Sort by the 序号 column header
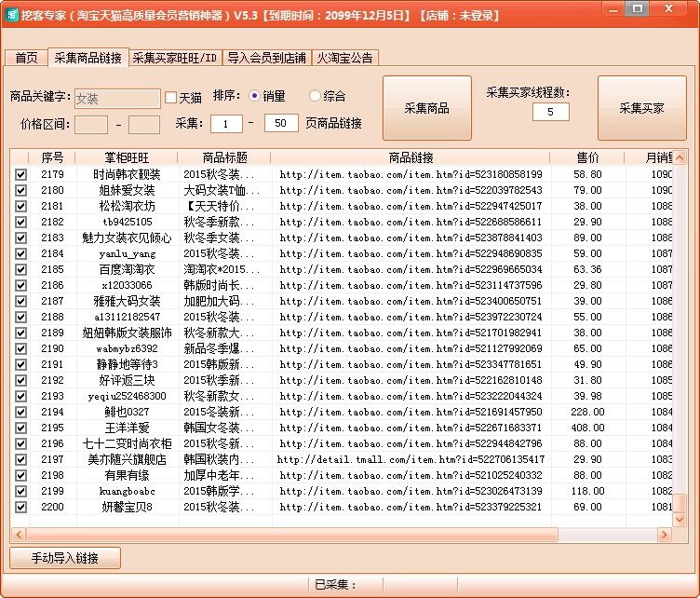Viewport: 700px width, 598px height. pos(52,157)
